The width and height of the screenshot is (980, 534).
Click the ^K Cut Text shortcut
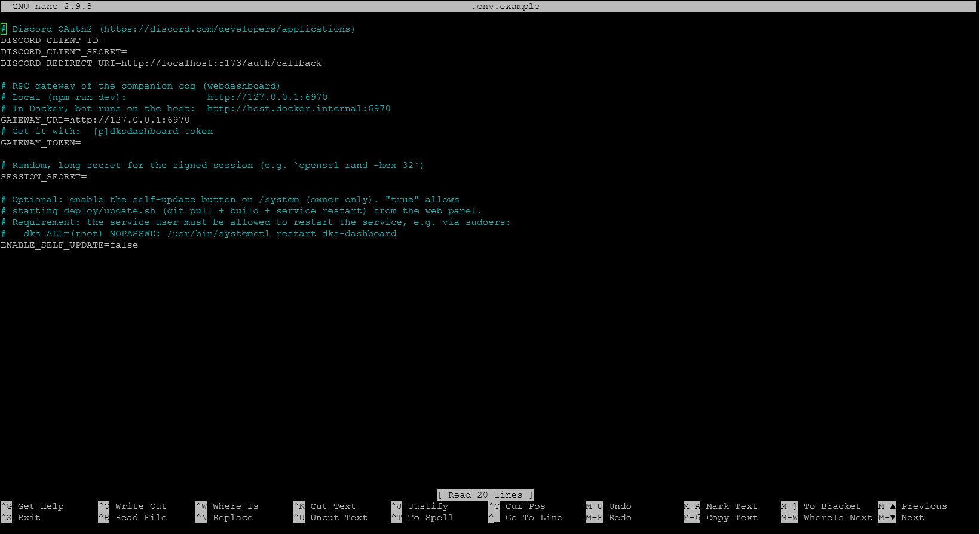[325, 506]
